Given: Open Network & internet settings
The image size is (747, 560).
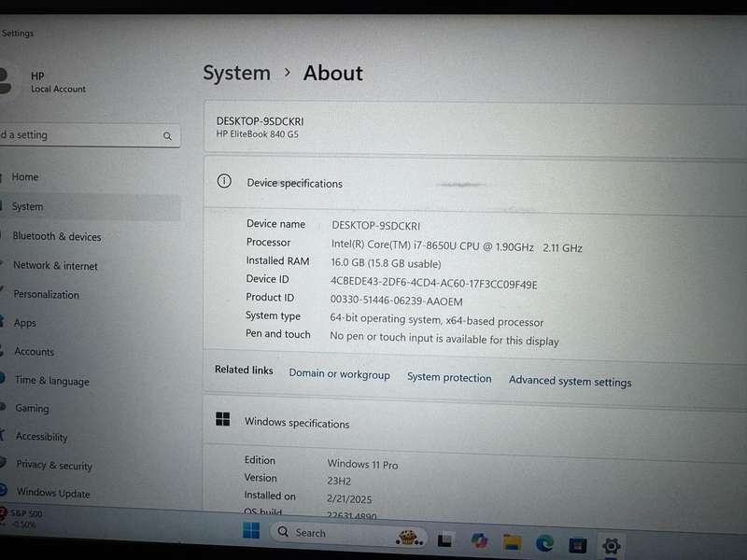Looking at the screenshot, I should tap(55, 266).
